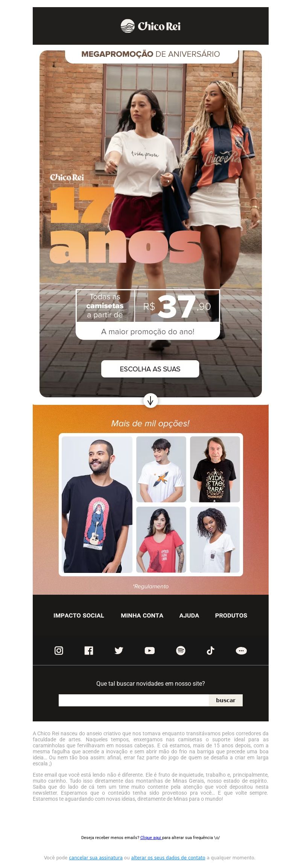The width and height of the screenshot is (301, 868).
Task: Click the Chico Rei header logo
Action: 150,26
